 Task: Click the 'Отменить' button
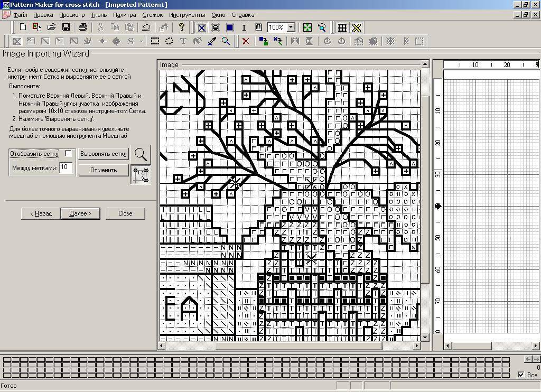coord(104,170)
